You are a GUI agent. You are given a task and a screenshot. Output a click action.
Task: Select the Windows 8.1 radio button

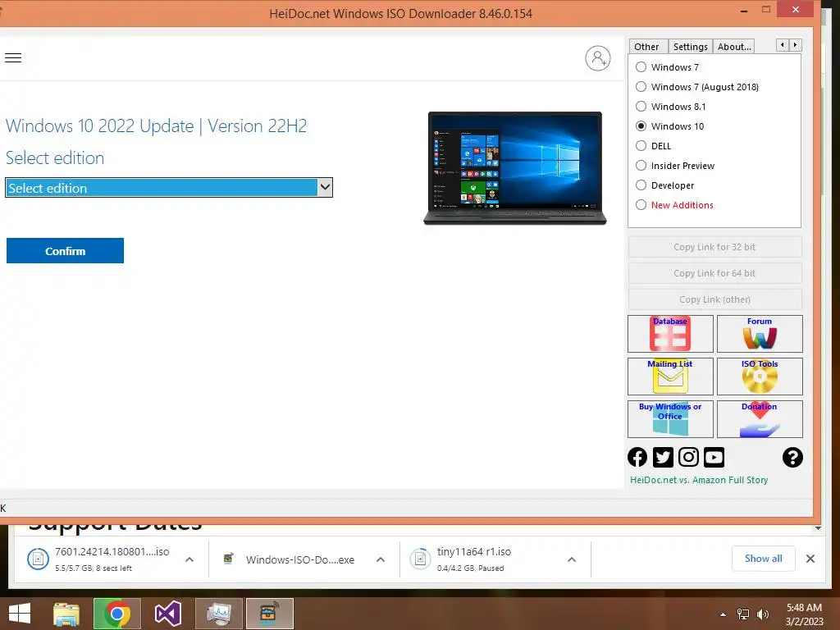pos(641,107)
